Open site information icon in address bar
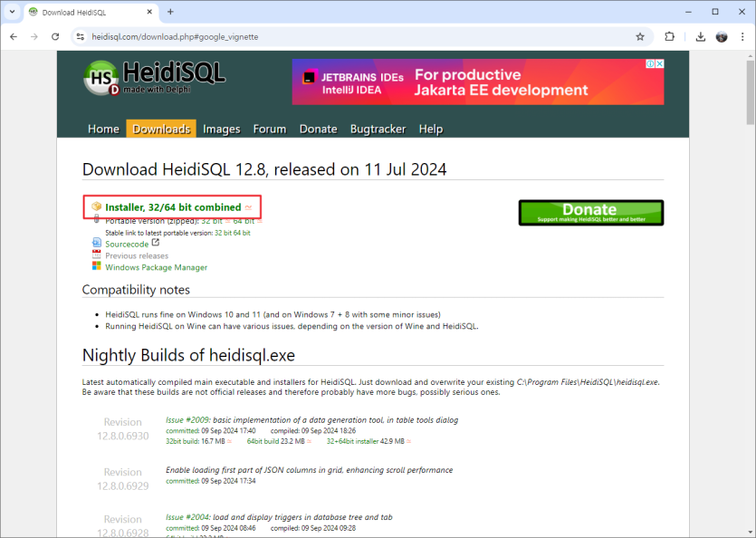This screenshot has width=756, height=538. coord(81,36)
